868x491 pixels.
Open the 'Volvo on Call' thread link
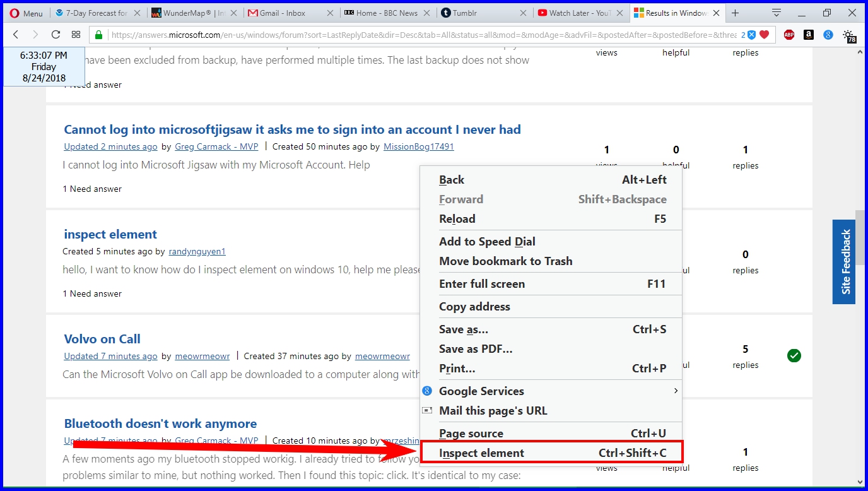coord(102,339)
